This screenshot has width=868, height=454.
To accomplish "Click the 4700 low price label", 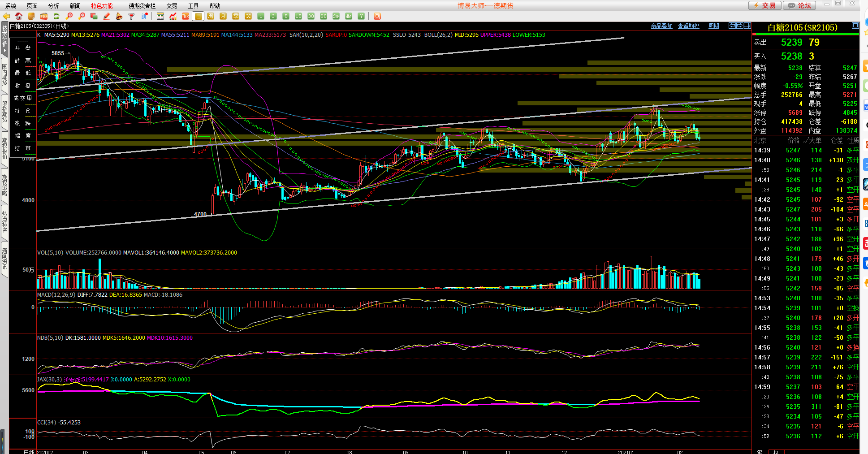I will 200,214.
